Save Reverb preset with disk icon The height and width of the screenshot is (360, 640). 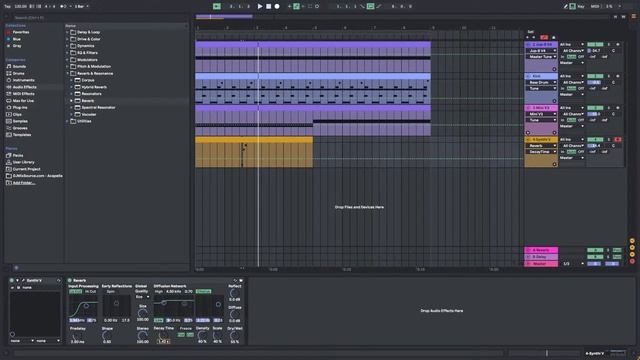pyautogui.click(x=241, y=280)
